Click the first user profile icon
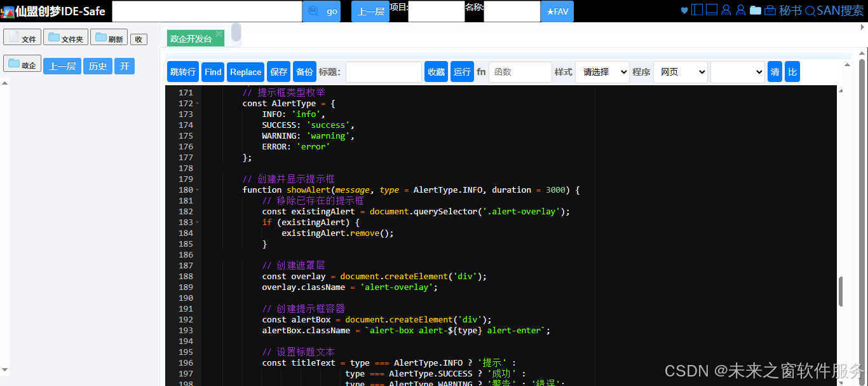868x386 pixels. point(726,10)
